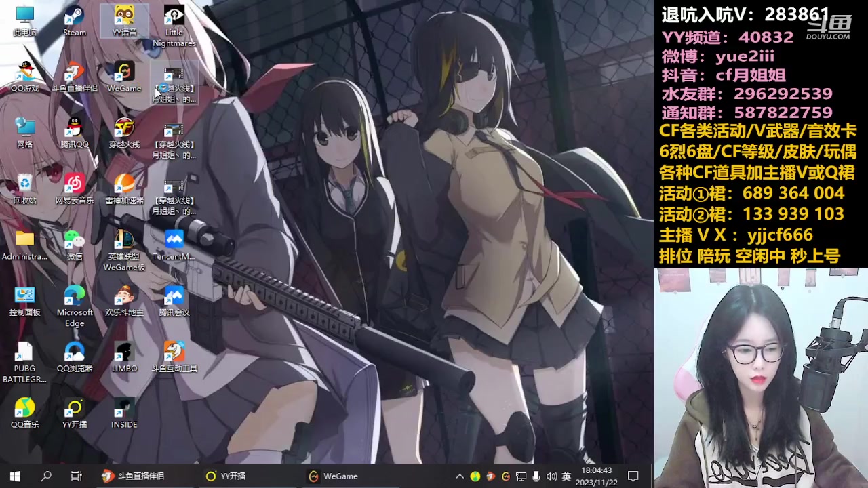Select the 斗鱼互动工具 desktop icon
The image size is (868, 488).
click(x=174, y=357)
